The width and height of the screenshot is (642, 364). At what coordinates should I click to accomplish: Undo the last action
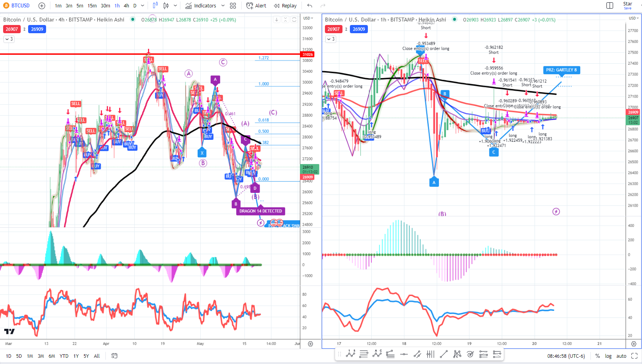click(x=310, y=5)
